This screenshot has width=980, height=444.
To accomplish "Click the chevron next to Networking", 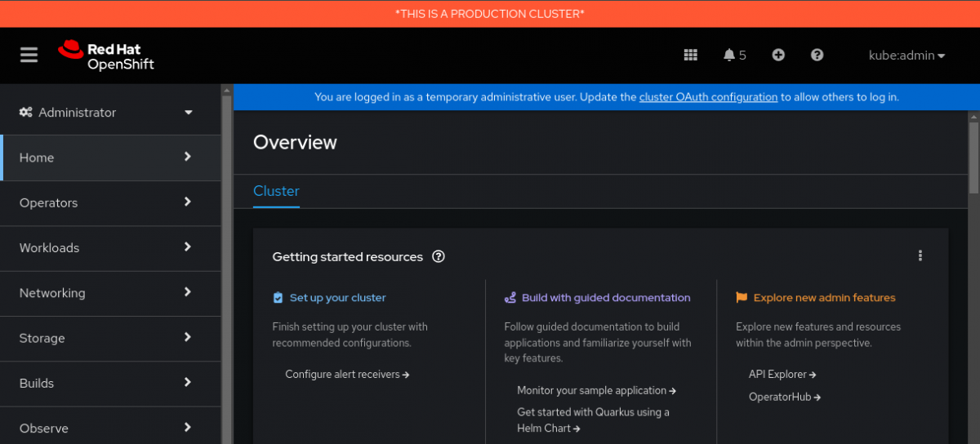I will [x=188, y=291].
